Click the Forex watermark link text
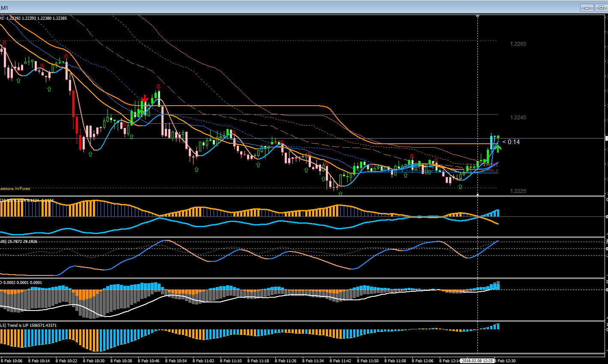 [x=15, y=188]
